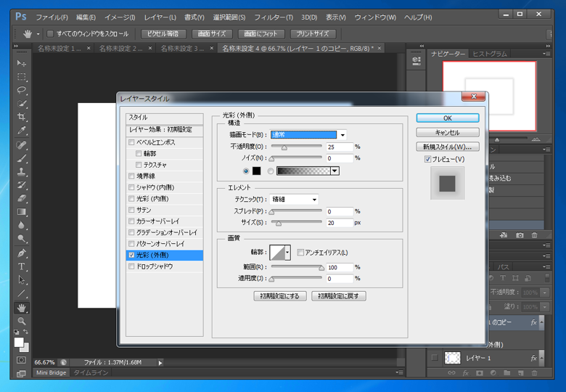Image resolution: width=566 pixels, height=392 pixels.
Task: Switch to 名称未設定 2 document tab
Action: click(x=121, y=49)
